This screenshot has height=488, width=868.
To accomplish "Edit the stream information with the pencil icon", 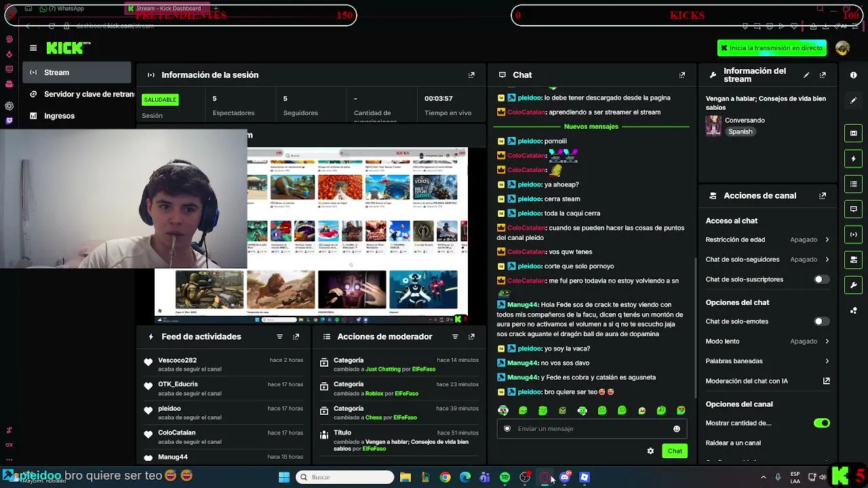I will click(x=806, y=75).
